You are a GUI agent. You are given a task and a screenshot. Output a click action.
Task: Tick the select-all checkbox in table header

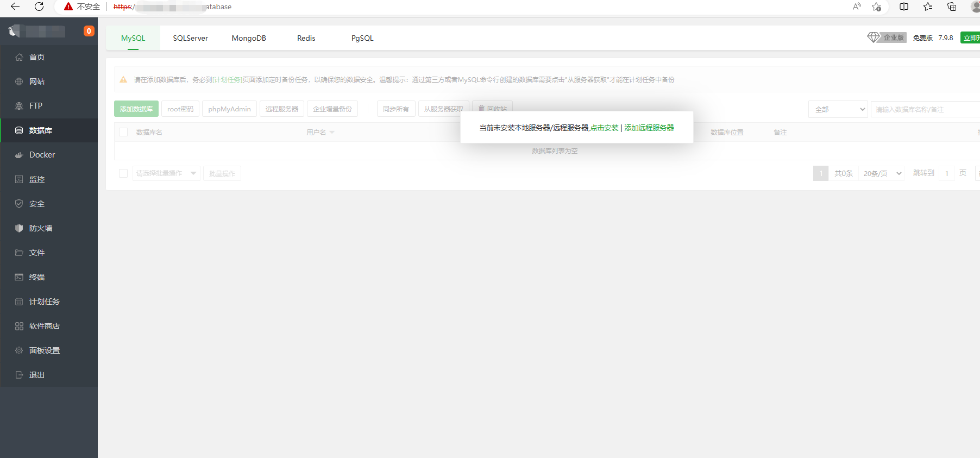(123, 132)
